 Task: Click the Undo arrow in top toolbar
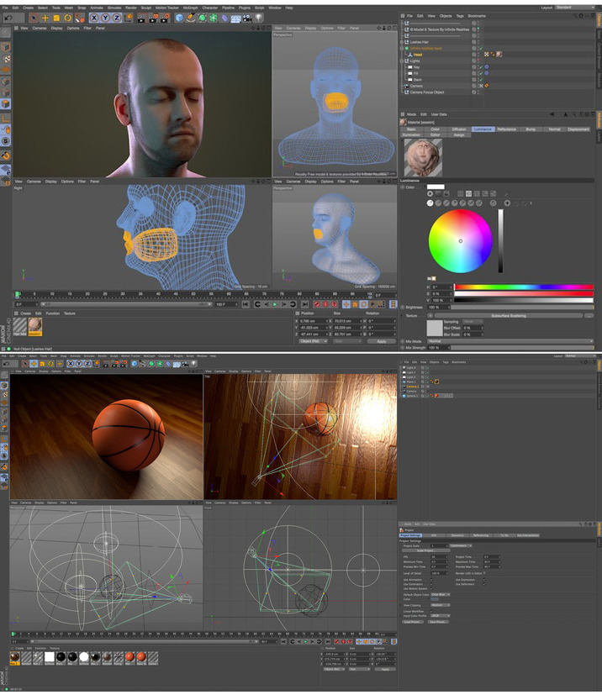click(x=7, y=17)
